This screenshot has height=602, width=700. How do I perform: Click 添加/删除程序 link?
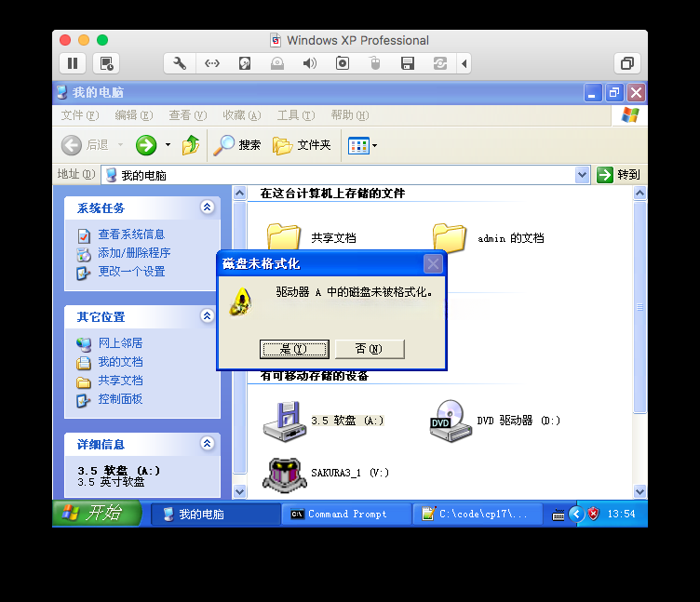click(134, 253)
